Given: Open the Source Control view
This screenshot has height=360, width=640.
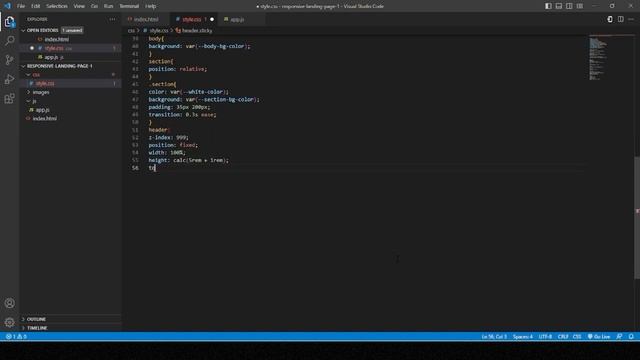Looking at the screenshot, I should (9, 60).
